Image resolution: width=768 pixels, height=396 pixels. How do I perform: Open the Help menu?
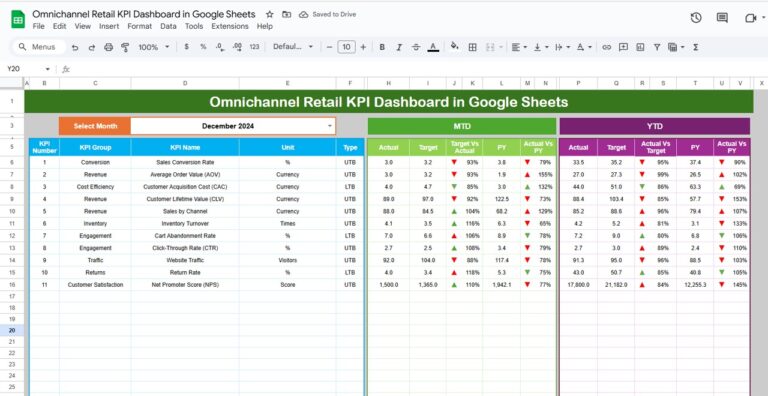[x=264, y=26]
